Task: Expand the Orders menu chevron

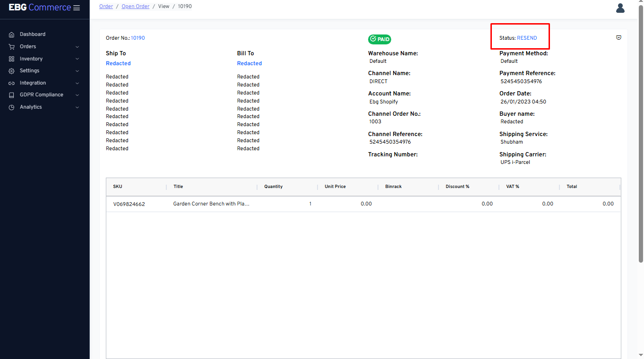Action: click(x=77, y=46)
